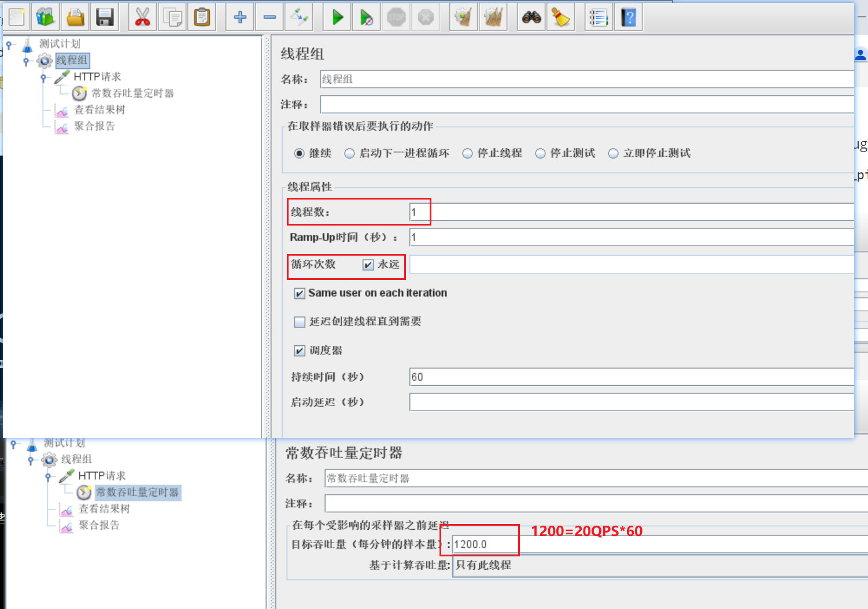The width and height of the screenshot is (868, 609).
Task: Select 聚合报告 in the upper tree
Action: pyautogui.click(x=94, y=126)
